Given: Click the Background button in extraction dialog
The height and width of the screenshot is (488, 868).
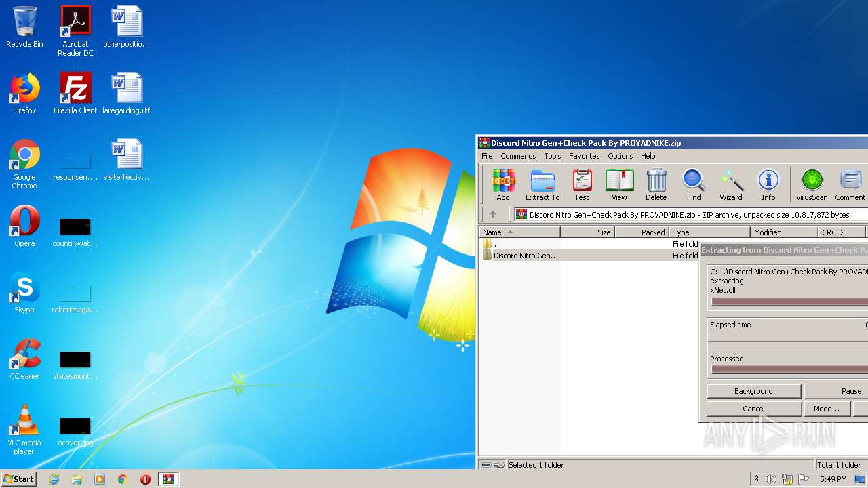Looking at the screenshot, I should 753,391.
